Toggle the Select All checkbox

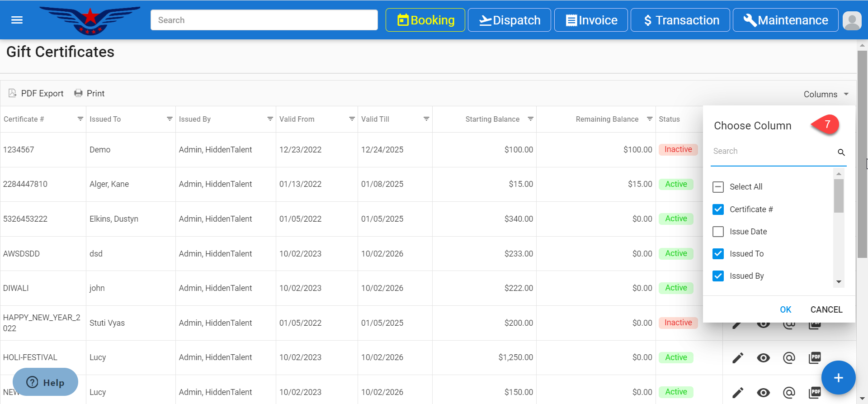[718, 187]
